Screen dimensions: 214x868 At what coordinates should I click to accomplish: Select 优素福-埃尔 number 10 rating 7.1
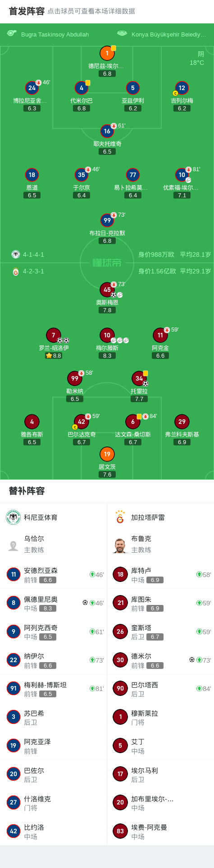tap(182, 195)
